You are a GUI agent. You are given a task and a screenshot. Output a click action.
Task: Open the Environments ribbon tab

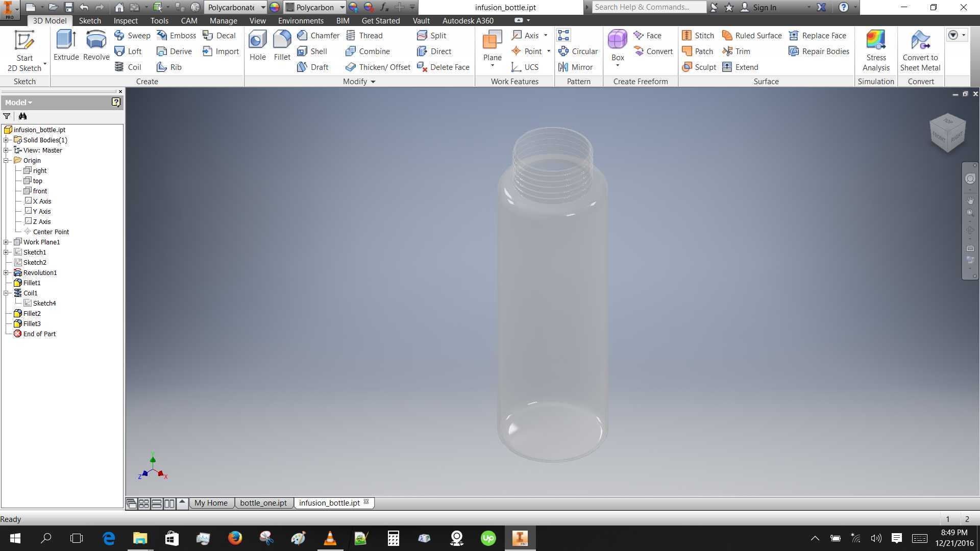coord(301,20)
